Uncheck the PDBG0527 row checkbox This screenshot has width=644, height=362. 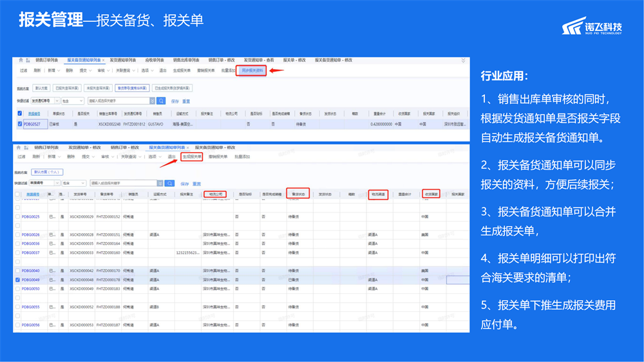[x=19, y=124]
